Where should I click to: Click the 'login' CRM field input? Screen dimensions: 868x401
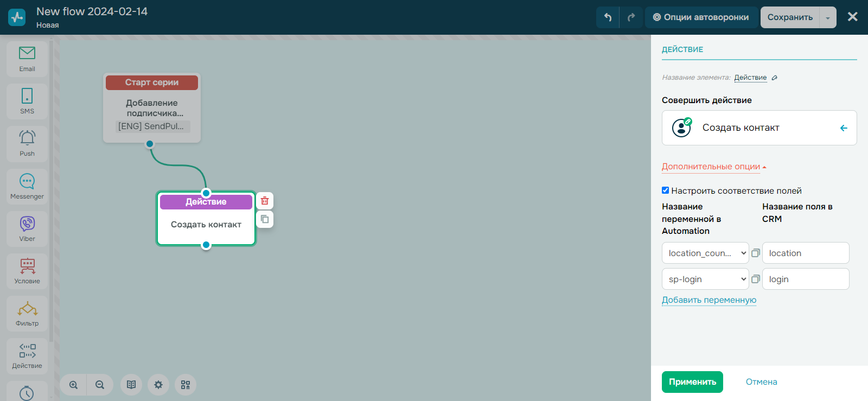805,279
